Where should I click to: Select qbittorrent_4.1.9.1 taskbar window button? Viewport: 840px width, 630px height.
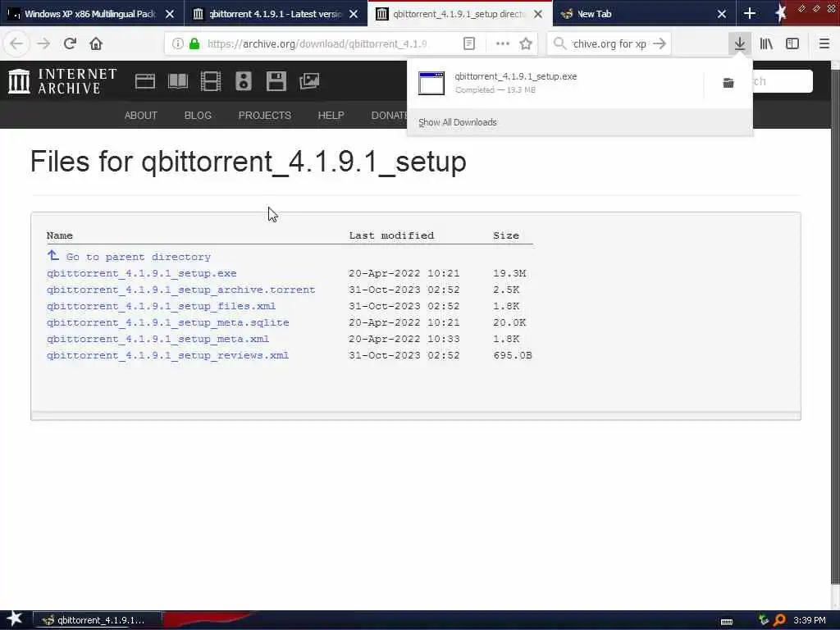tap(97, 620)
